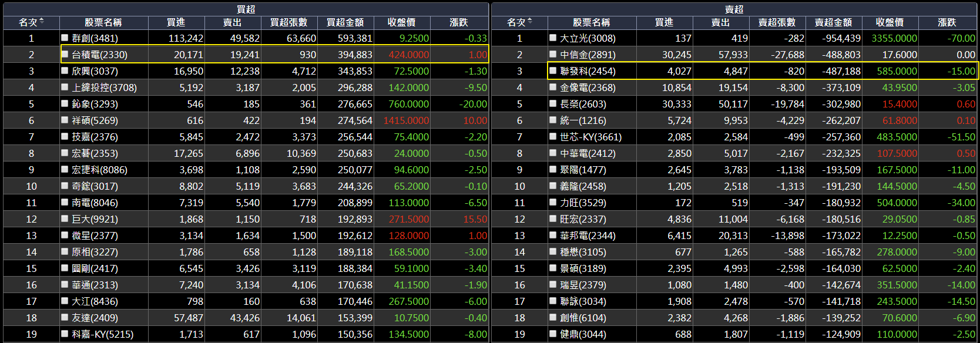Open stock 聚陽(1477)
This screenshot has width=980, height=343.
pyautogui.click(x=583, y=170)
